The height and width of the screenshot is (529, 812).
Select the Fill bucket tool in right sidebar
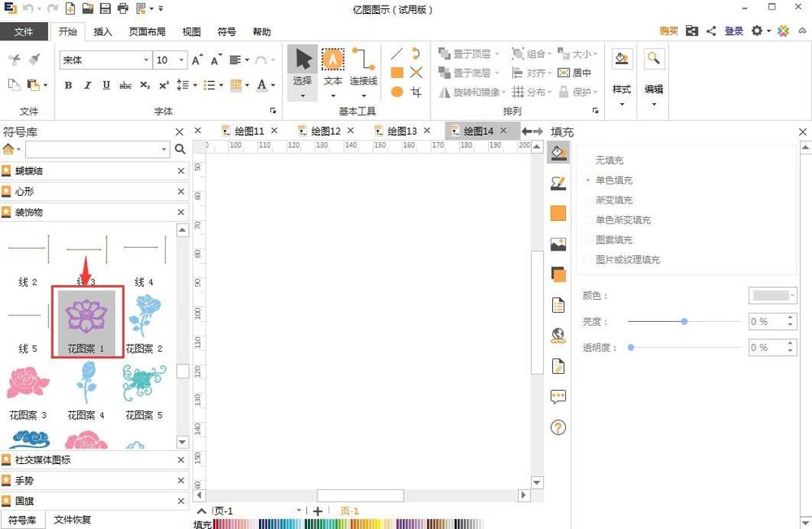tap(558, 153)
